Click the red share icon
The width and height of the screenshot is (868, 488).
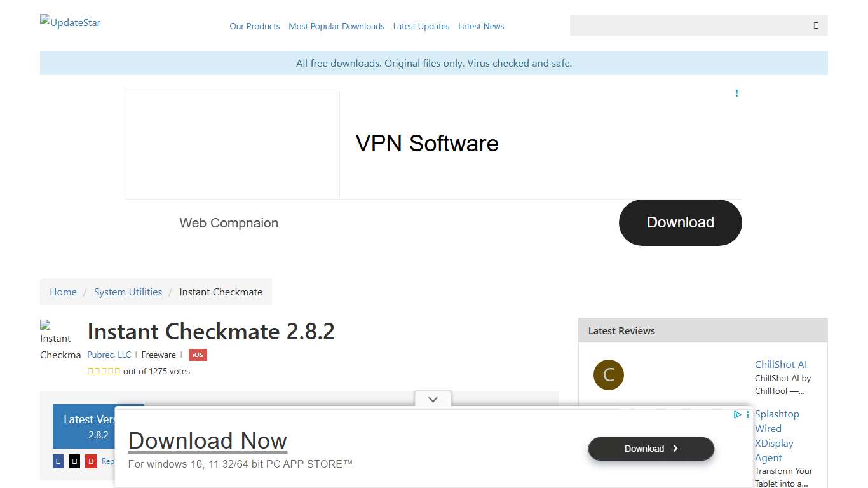click(x=90, y=461)
